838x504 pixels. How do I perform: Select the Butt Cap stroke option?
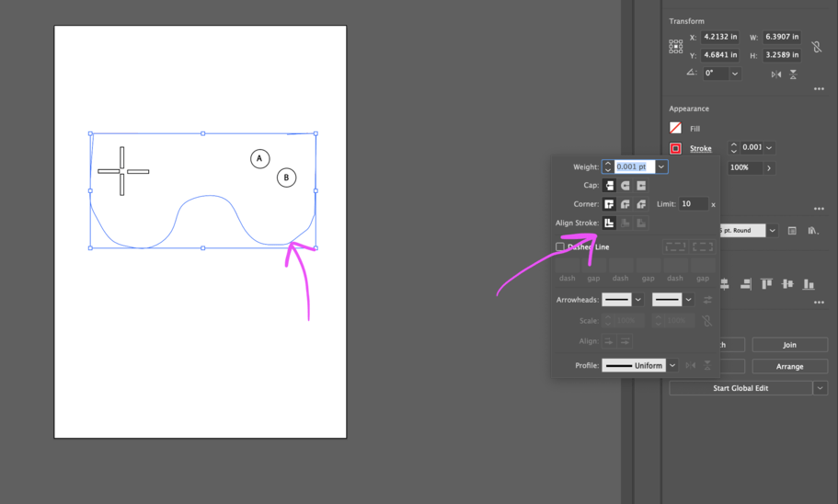(x=609, y=186)
